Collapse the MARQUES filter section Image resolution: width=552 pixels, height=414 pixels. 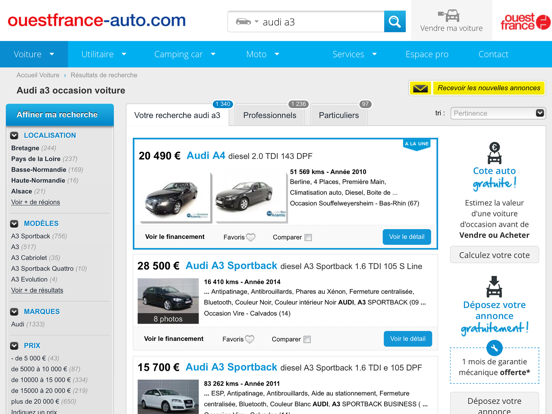click(14, 312)
